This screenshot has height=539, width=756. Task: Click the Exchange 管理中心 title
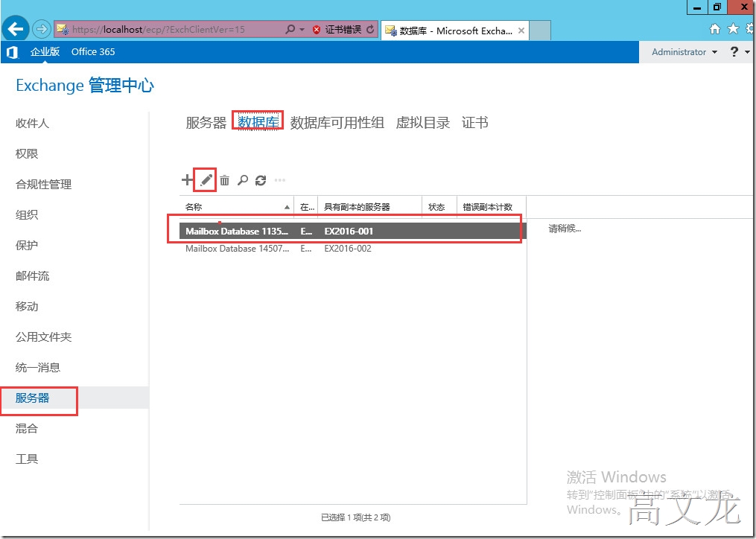click(85, 86)
